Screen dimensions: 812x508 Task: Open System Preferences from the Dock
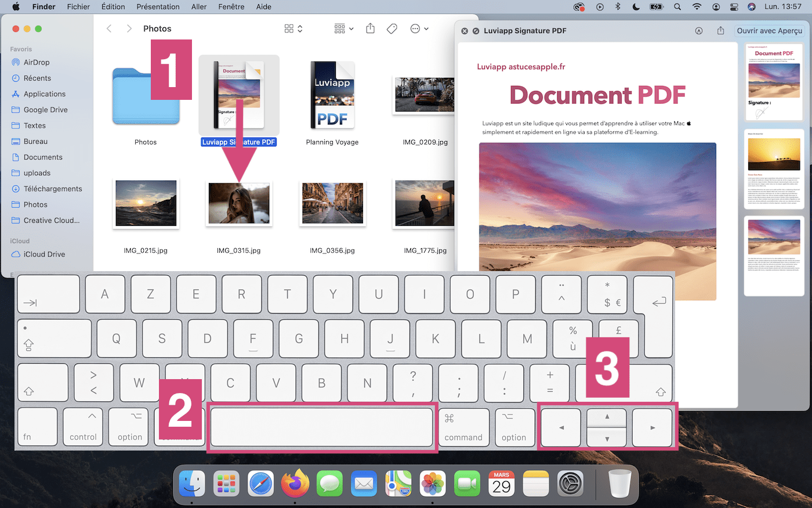pos(570,484)
